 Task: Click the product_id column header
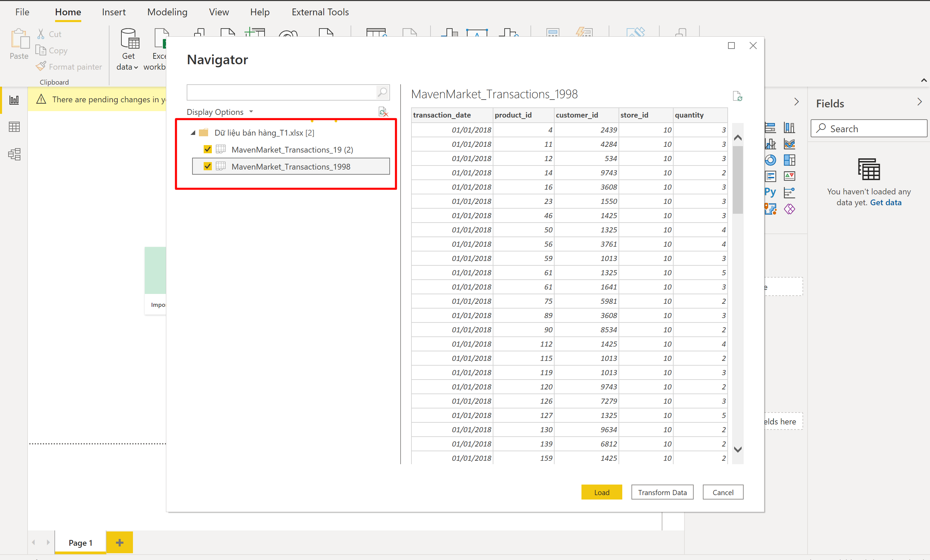[523, 115]
